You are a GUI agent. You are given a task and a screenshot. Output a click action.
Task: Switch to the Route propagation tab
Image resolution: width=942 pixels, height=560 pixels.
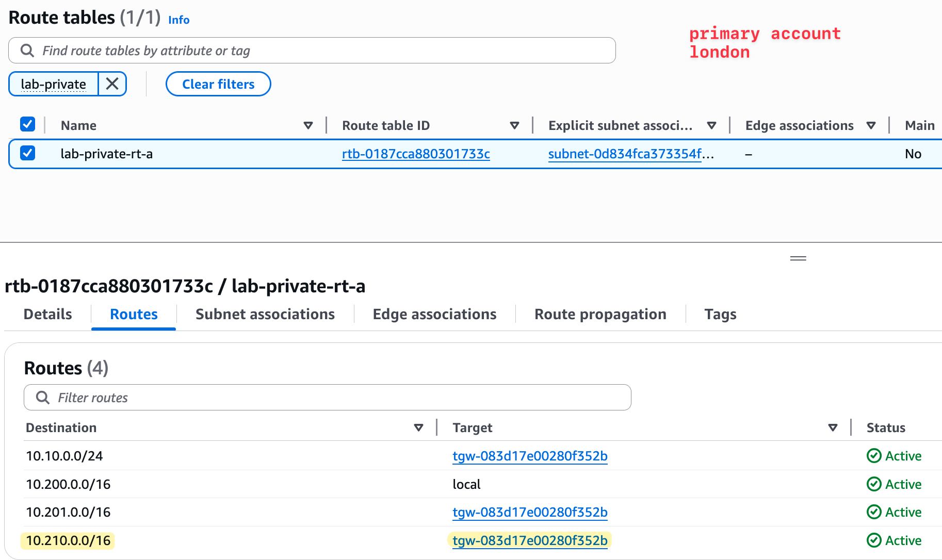pos(600,314)
